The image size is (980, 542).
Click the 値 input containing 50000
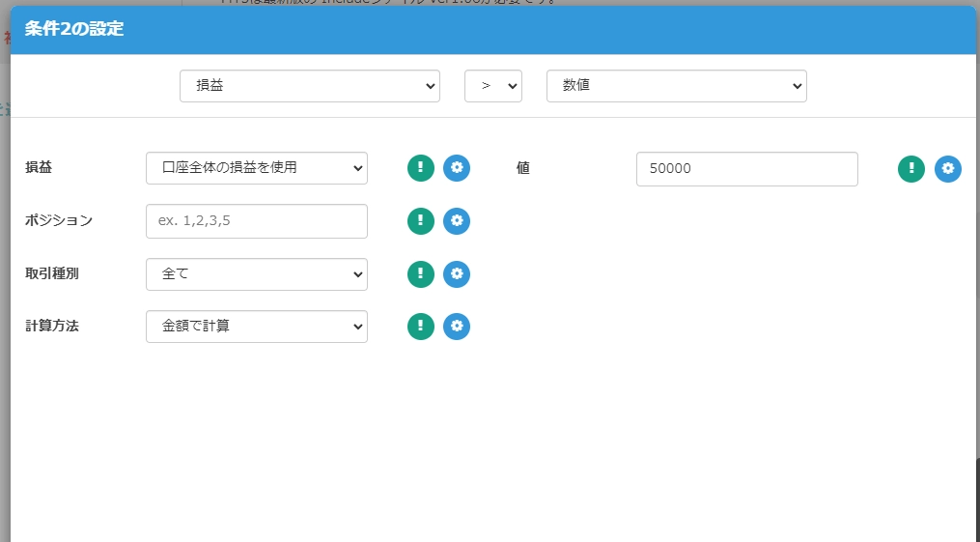746,169
